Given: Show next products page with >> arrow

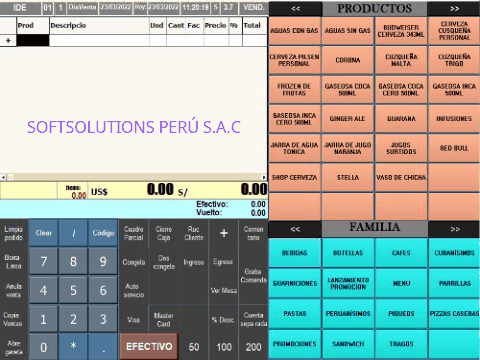Looking at the screenshot, I should coord(454,9).
